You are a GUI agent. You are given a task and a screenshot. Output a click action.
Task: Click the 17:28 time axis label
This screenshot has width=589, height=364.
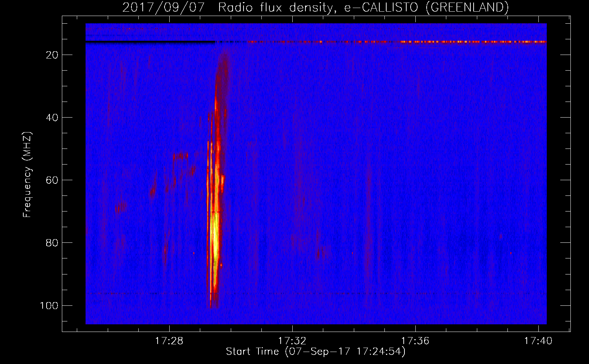point(169,341)
